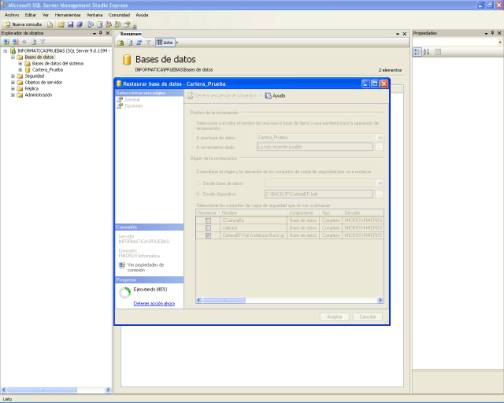The width and height of the screenshot is (504, 403).
Task: Click the Ver propiedades de conexión link
Action: coord(146,267)
